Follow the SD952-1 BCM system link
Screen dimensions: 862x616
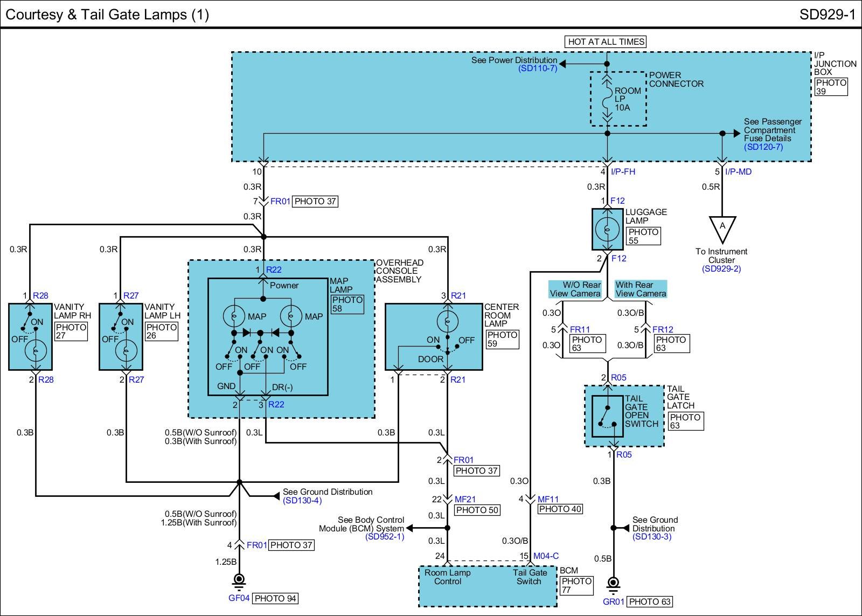(x=385, y=537)
